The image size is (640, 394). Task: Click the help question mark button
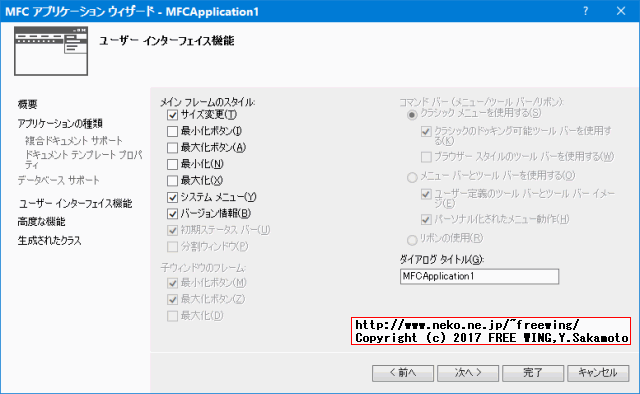click(x=586, y=11)
